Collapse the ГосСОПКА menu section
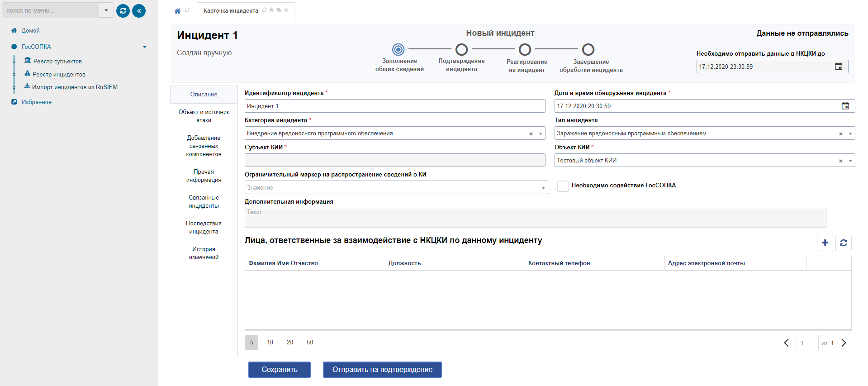This screenshot has width=868, height=386. [x=145, y=47]
